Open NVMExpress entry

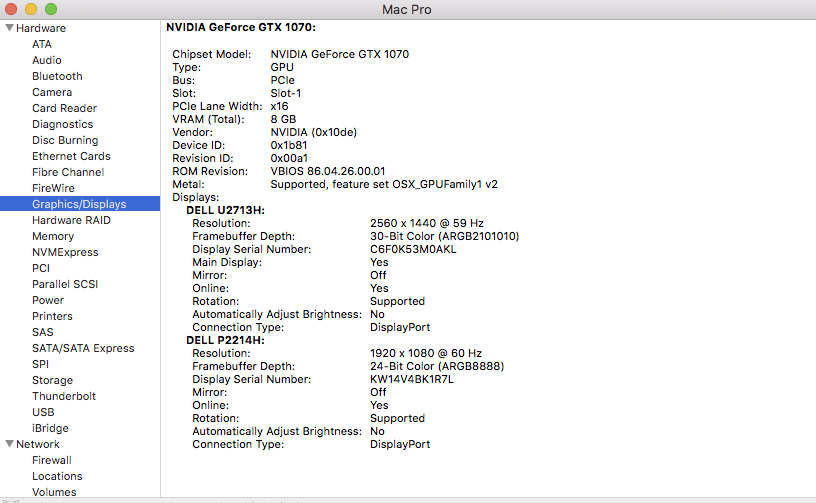click(65, 252)
